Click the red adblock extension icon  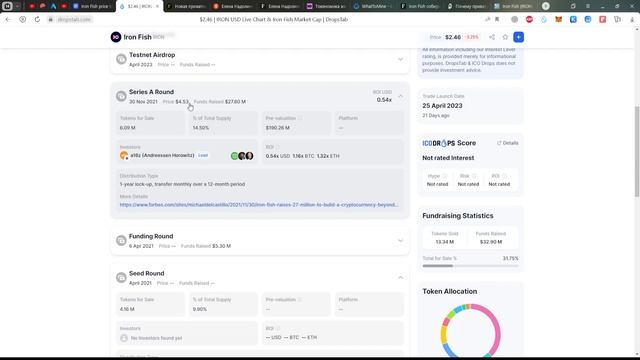[x=529, y=20]
